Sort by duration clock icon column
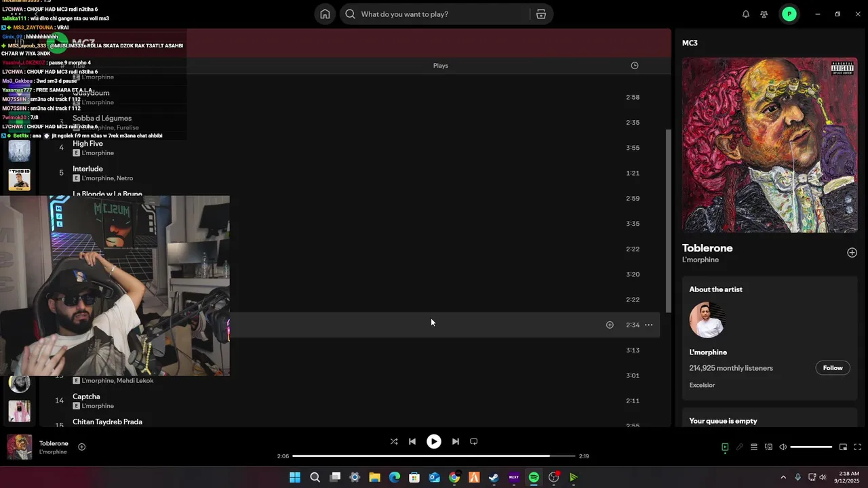This screenshot has height=488, width=868. pyautogui.click(x=635, y=66)
